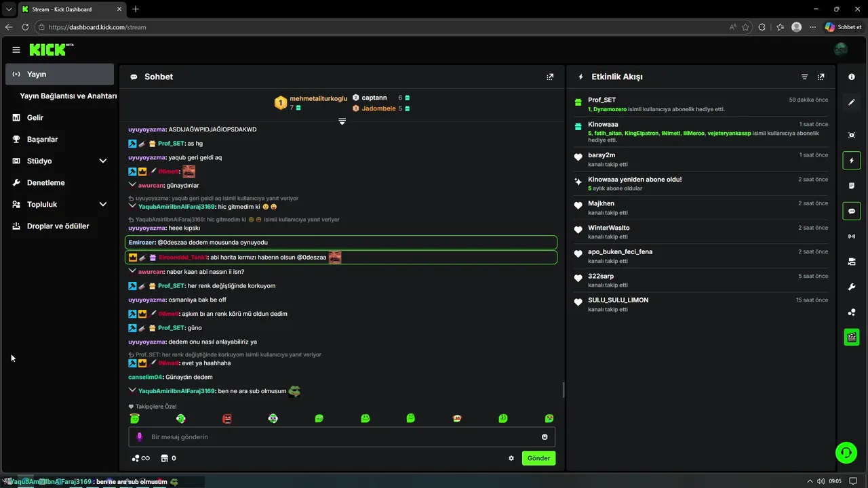Click the taskbar clock 09:05
Screen dimensions: 868x488
coord(835,481)
